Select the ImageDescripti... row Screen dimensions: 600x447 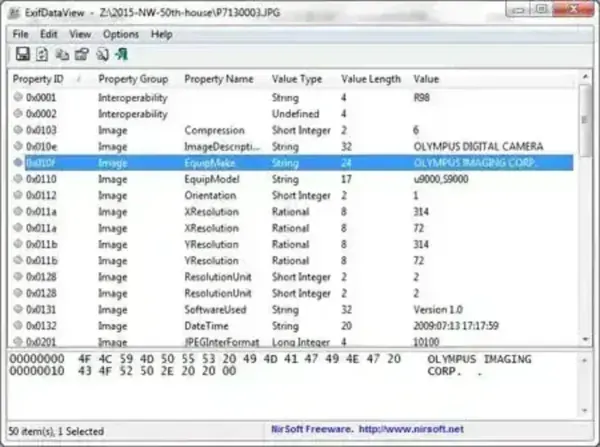pyautogui.click(x=293, y=146)
